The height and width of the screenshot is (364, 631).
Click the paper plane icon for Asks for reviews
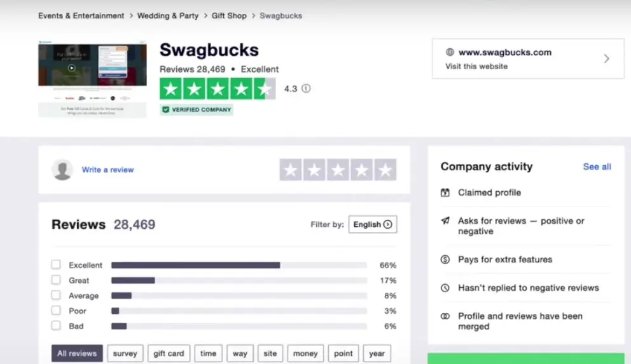445,220
